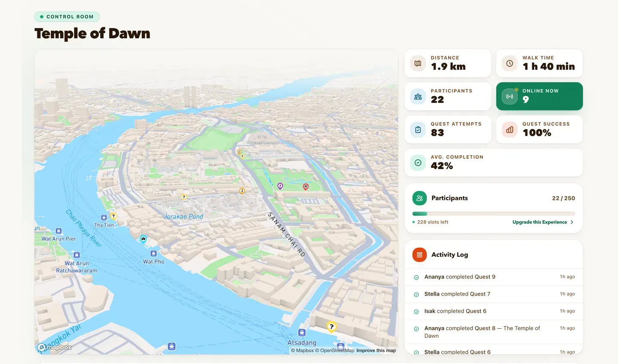Select 'Isak completed Quest 6' log entry
618x364 pixels.
[494, 311]
